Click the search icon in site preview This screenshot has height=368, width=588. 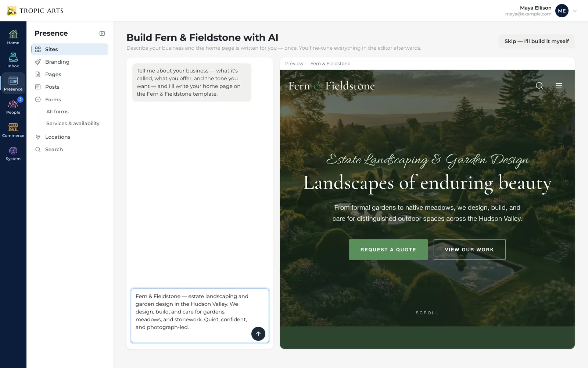tap(539, 86)
